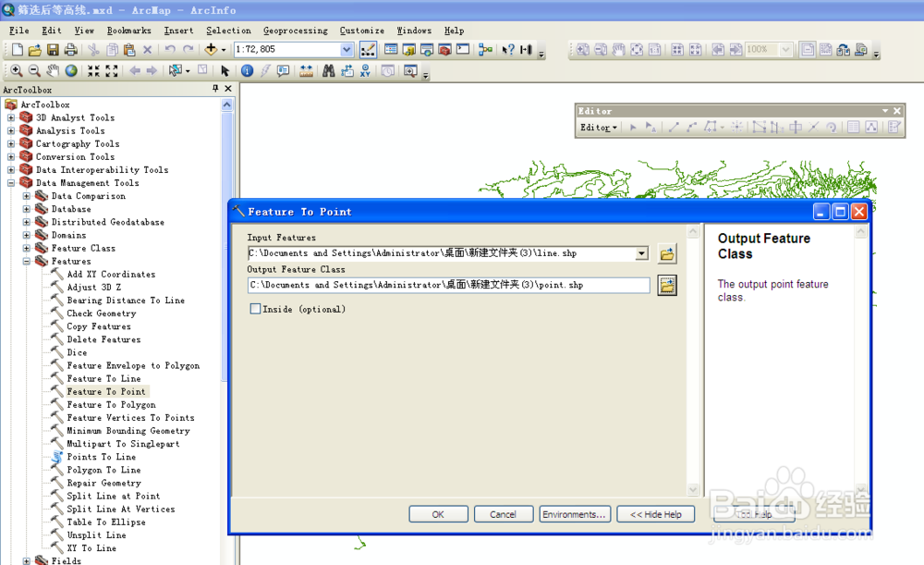Open the Search window icon
Image resolution: width=924 pixels, height=565 pixels.
[x=427, y=50]
